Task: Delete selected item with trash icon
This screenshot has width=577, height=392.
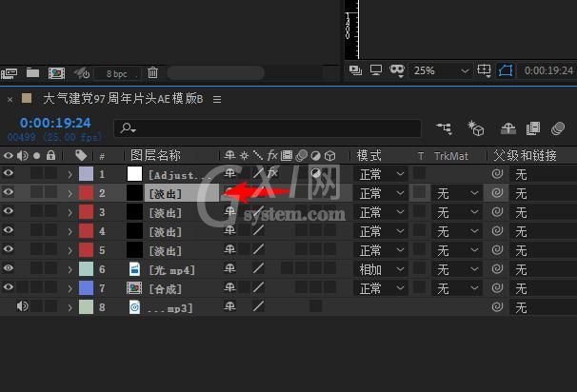Action: [152, 73]
